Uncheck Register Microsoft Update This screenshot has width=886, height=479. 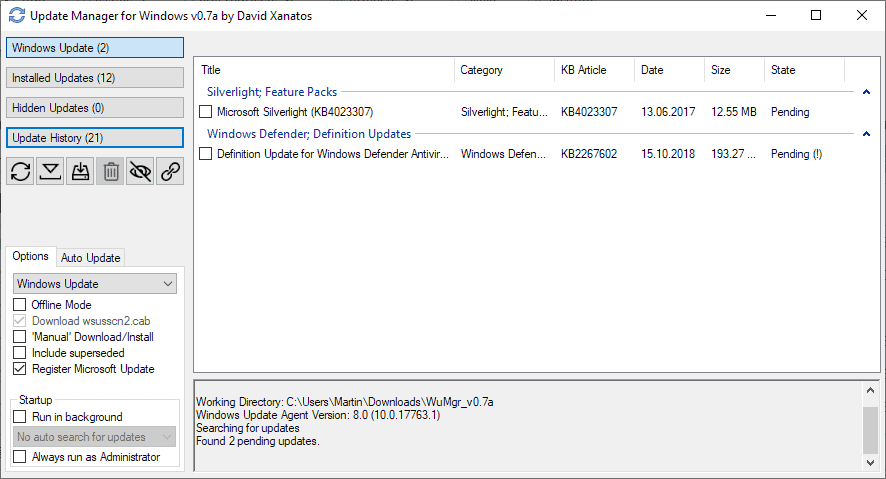point(20,369)
